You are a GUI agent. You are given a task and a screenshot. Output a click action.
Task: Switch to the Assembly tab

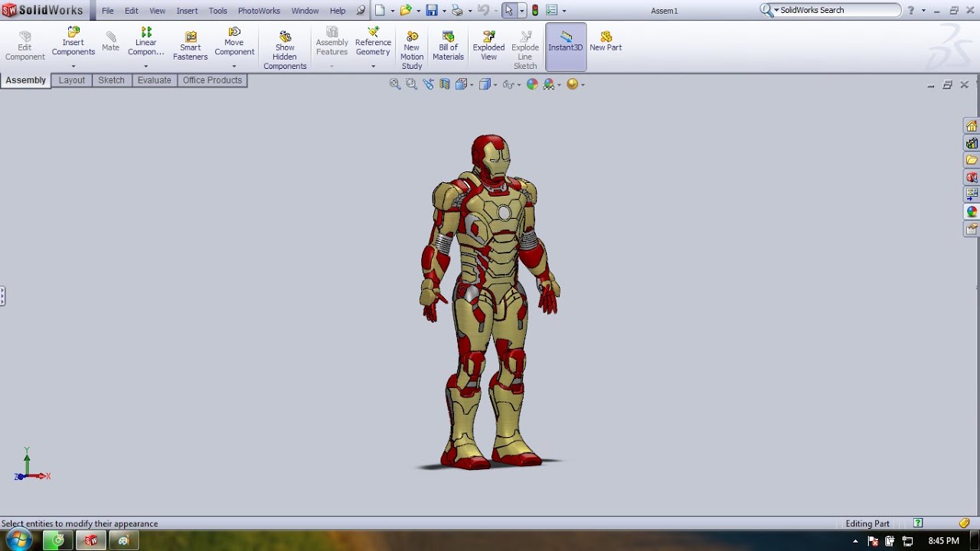[x=26, y=80]
